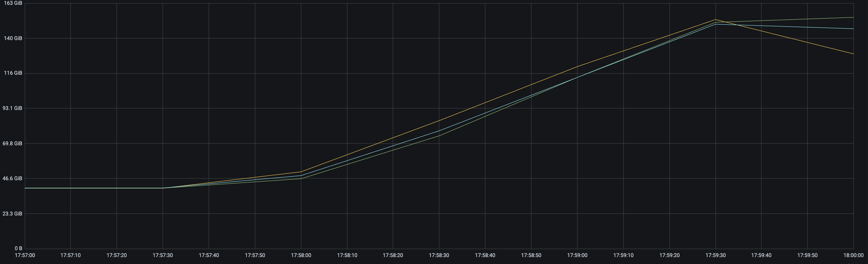This screenshot has height=264, width=868.
Task: Click the yellow line's endpoint at 18:00:00
Action: tap(853, 54)
